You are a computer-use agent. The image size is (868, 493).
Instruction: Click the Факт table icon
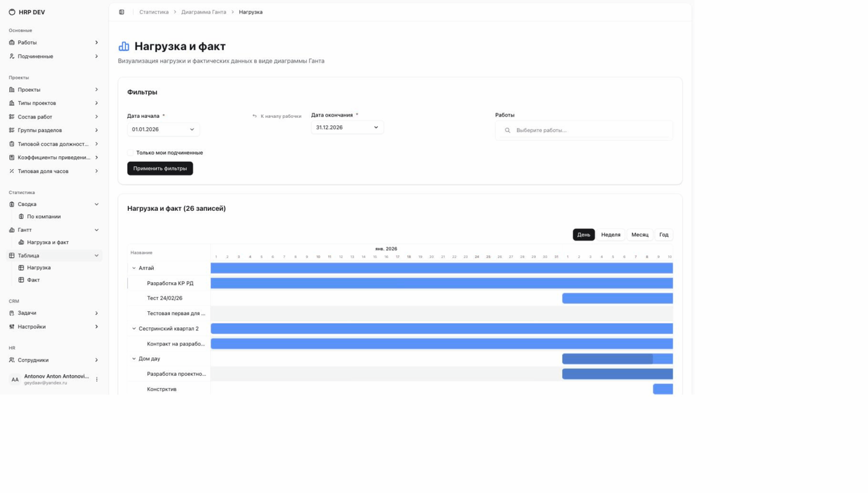21,280
